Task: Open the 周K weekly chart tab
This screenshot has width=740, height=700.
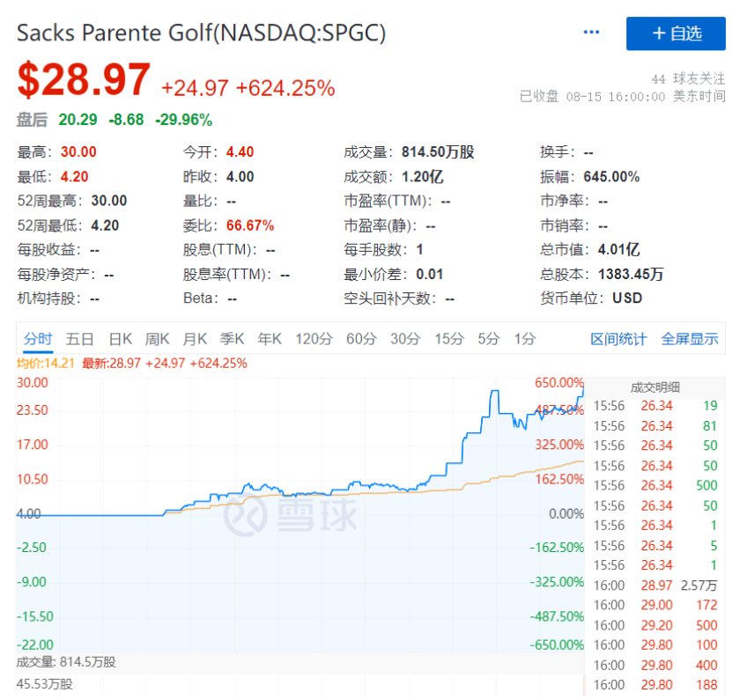Action: (x=157, y=339)
